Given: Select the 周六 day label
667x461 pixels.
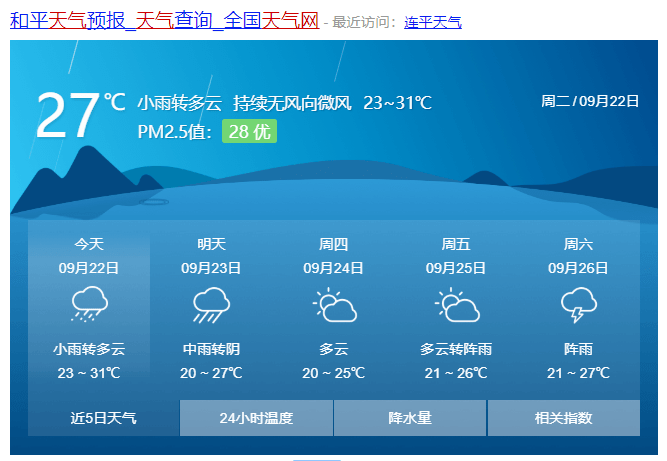Looking at the screenshot, I should pos(578,244).
